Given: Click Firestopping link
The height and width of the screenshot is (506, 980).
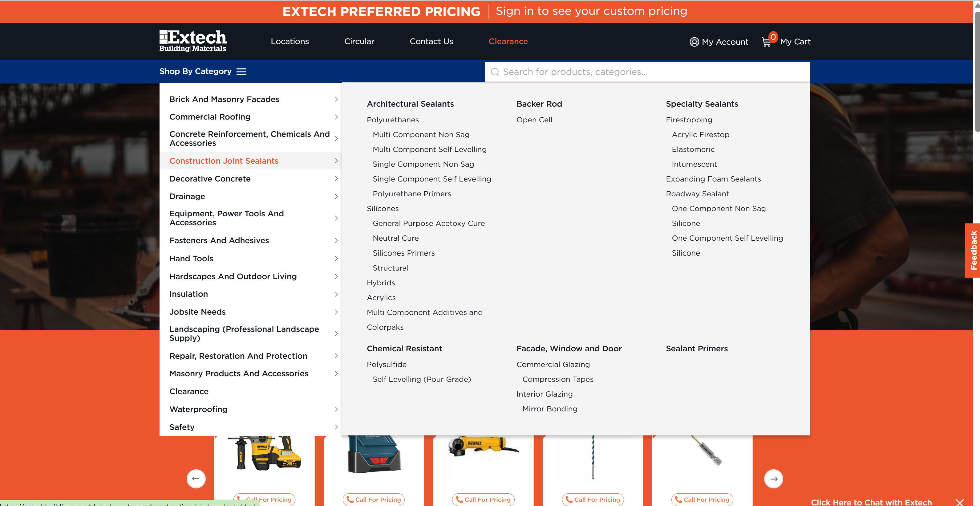Looking at the screenshot, I should [x=689, y=120].
